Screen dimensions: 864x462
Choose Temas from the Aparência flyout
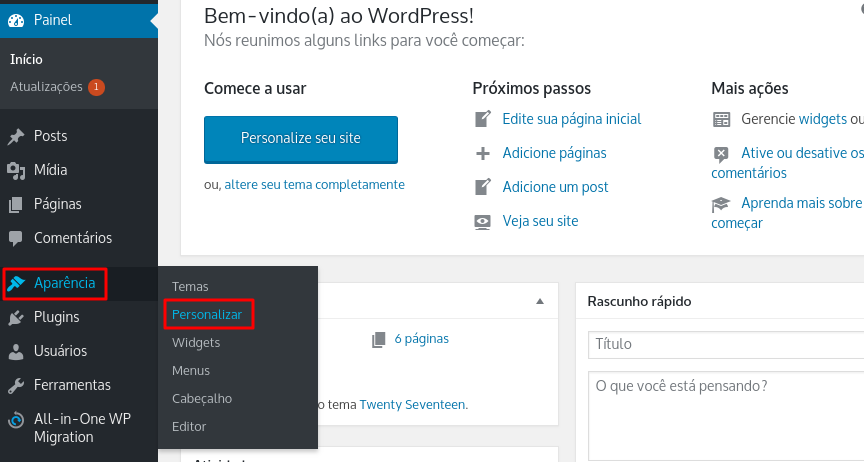point(190,287)
